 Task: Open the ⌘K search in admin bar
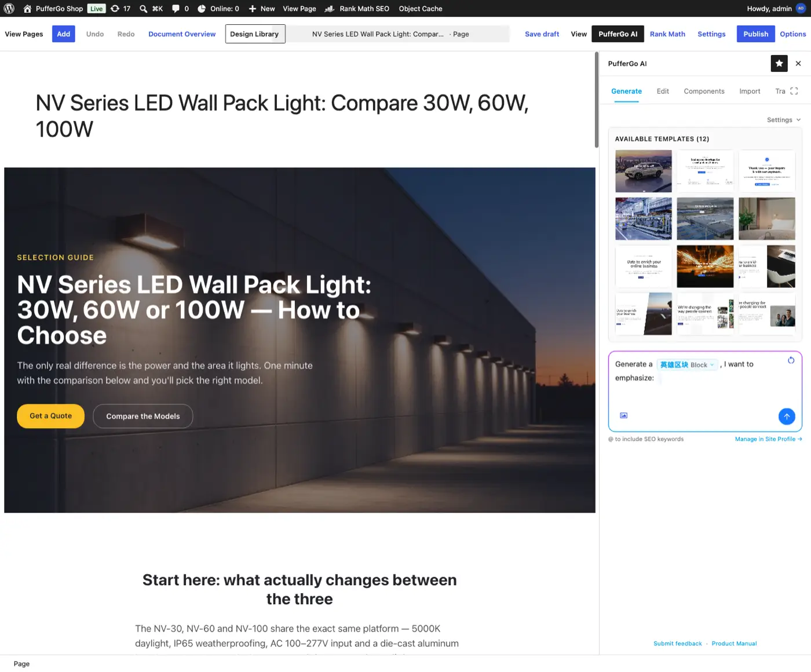pyautogui.click(x=151, y=9)
